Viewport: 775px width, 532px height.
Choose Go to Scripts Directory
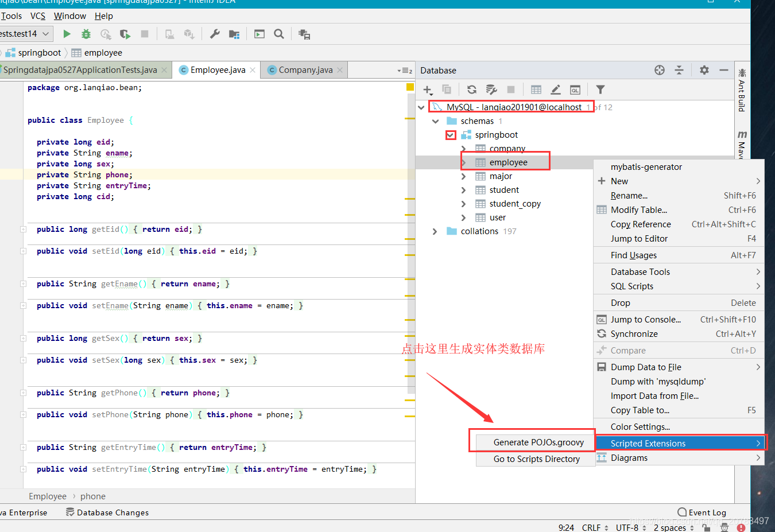point(536,459)
